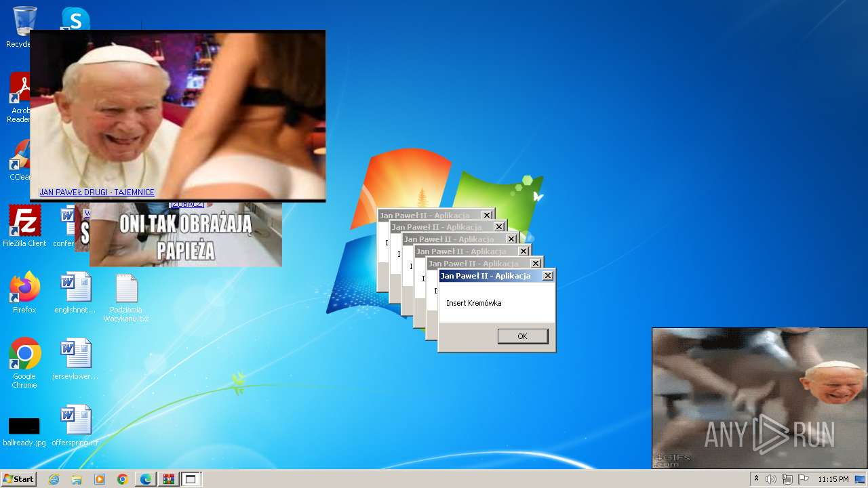
Task: Follow the JAN PAWEŁ DRUGI - TAJEMNICE link
Action: [97, 192]
